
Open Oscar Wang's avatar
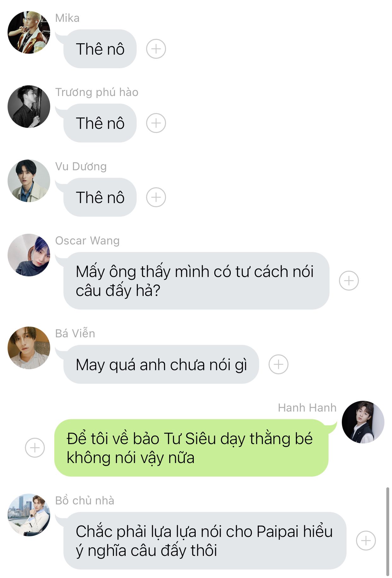click(29, 255)
